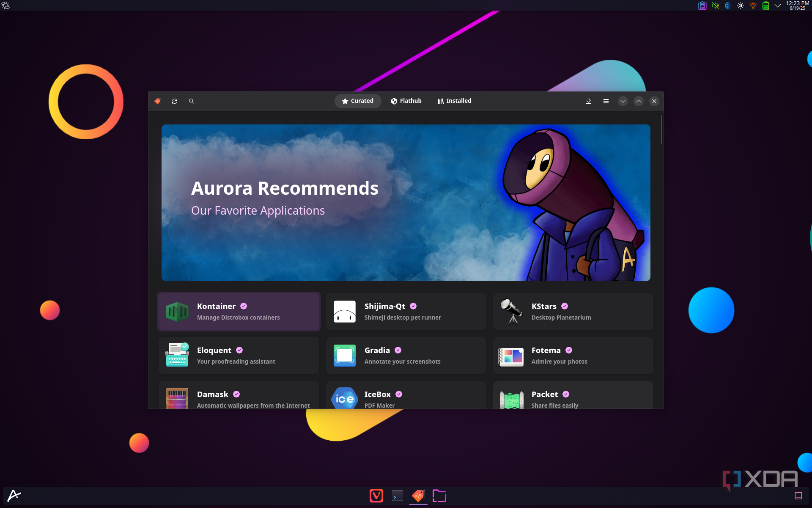The image size is (812, 508).
Task: Click the Bazaar app logo icon
Action: [x=158, y=101]
